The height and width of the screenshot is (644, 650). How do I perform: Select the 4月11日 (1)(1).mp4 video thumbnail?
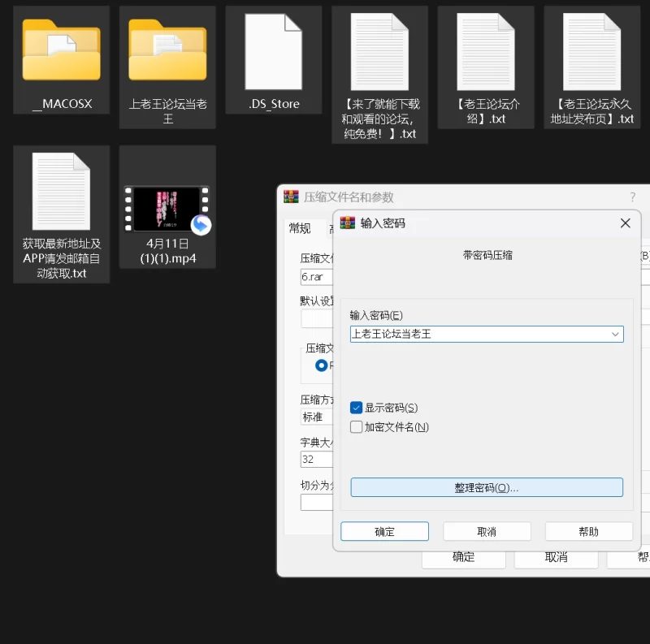point(167,209)
